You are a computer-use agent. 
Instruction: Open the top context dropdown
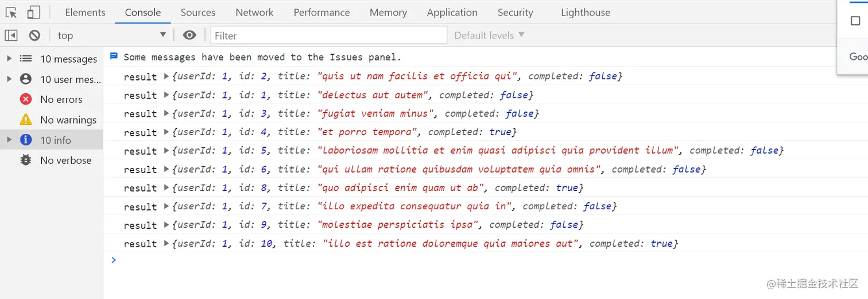coord(111,36)
